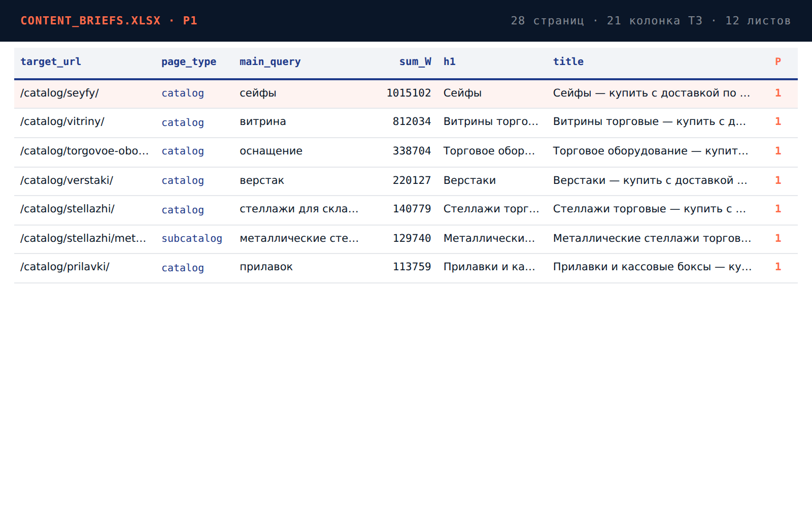The height and width of the screenshot is (508, 812).
Task: Select the /catalog/stellazhi/ URL cell
Action: pos(67,209)
